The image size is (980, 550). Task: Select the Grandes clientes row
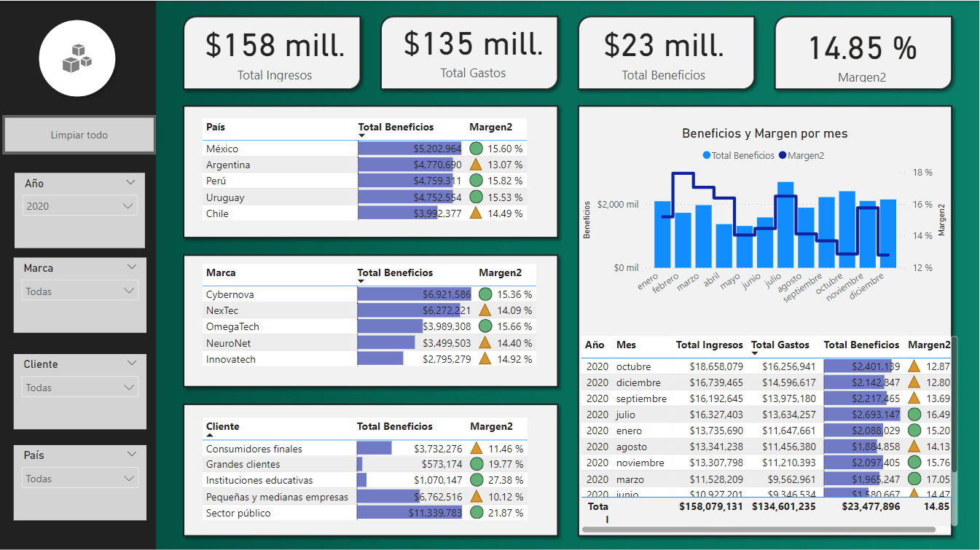(364, 464)
